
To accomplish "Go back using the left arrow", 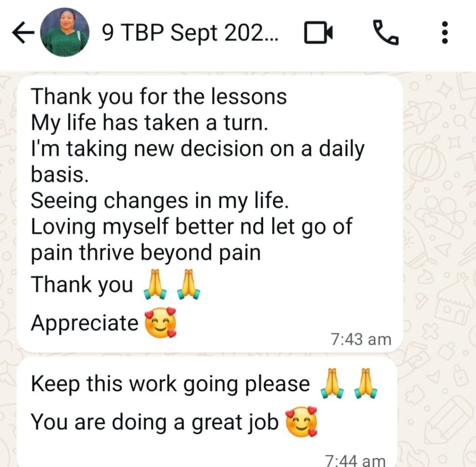I will (23, 33).
